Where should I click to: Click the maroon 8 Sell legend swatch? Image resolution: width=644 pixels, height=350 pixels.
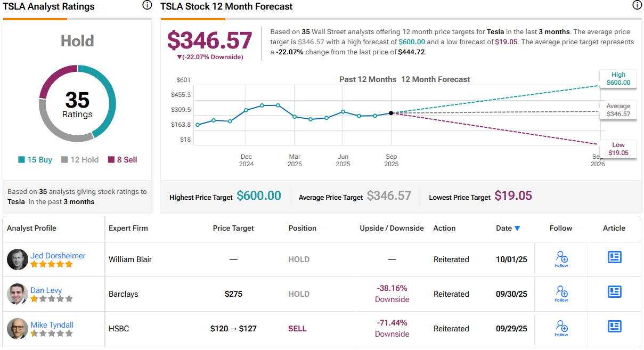111,160
